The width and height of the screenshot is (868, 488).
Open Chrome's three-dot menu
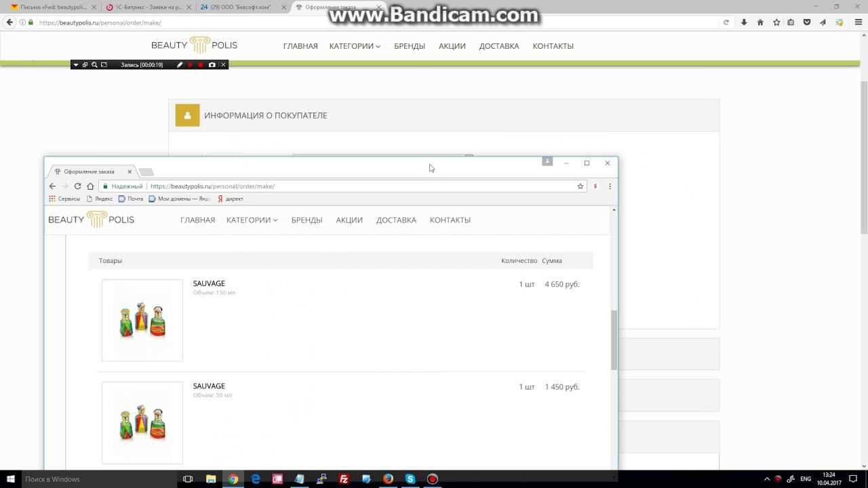610,186
